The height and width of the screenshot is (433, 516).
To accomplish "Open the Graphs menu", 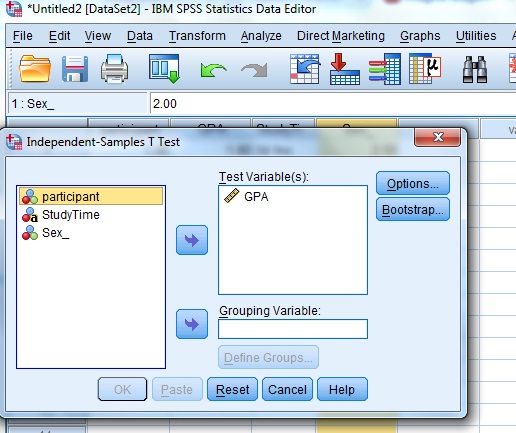I will point(420,36).
